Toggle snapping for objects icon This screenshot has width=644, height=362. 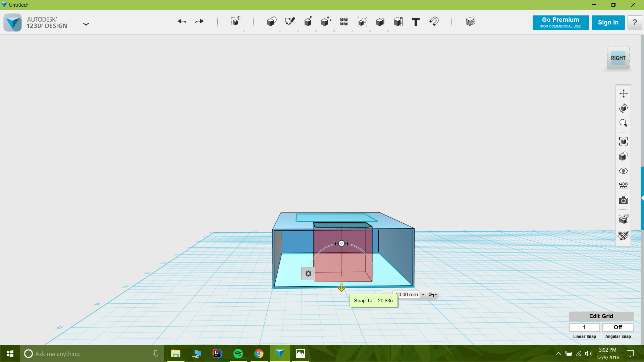click(624, 219)
